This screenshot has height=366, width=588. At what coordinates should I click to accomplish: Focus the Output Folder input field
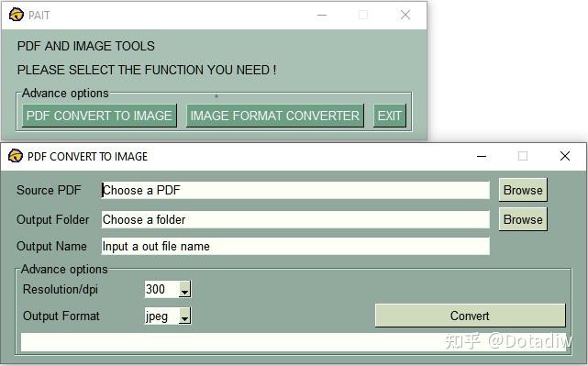(x=295, y=219)
